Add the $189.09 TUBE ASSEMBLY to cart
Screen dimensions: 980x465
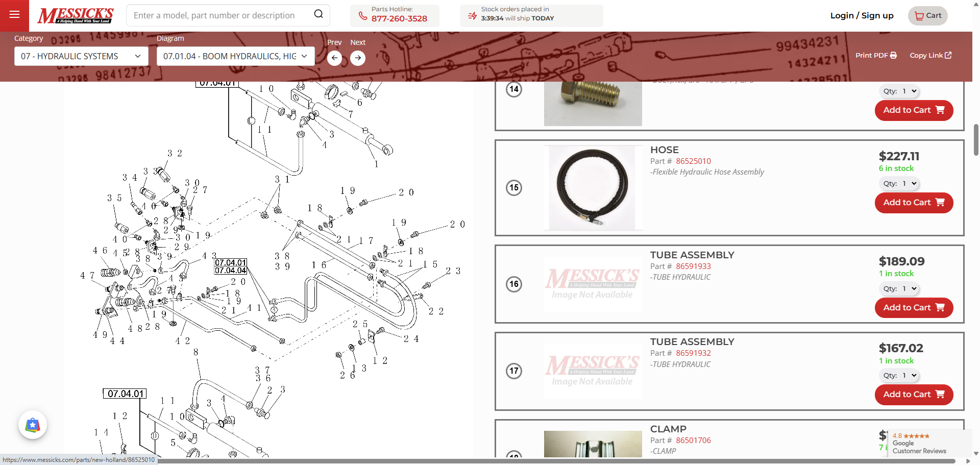coord(914,308)
